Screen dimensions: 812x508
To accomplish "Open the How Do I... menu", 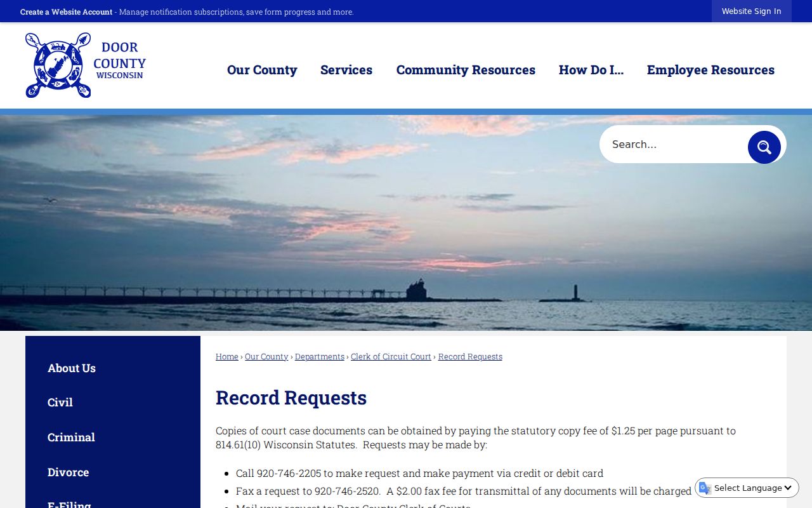I will point(591,70).
